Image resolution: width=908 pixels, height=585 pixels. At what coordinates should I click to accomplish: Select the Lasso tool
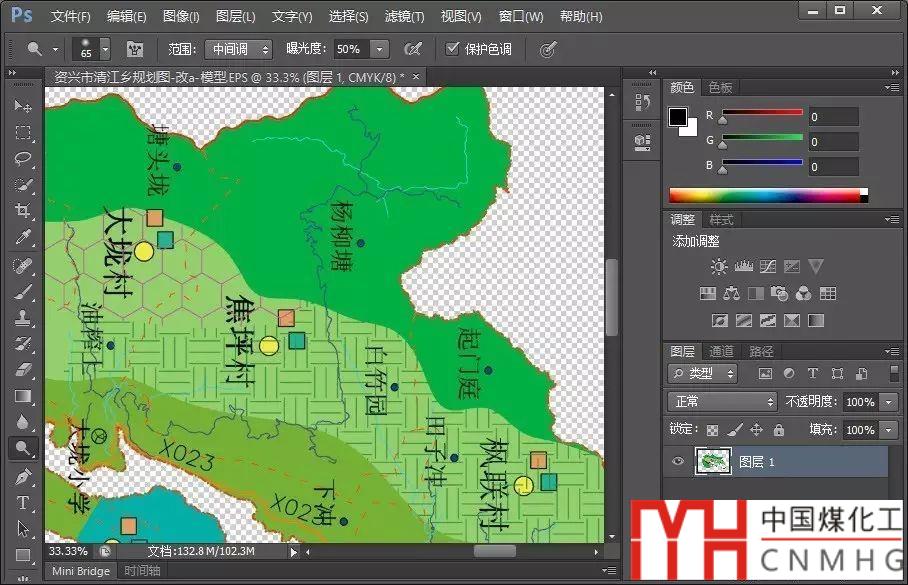click(x=22, y=159)
